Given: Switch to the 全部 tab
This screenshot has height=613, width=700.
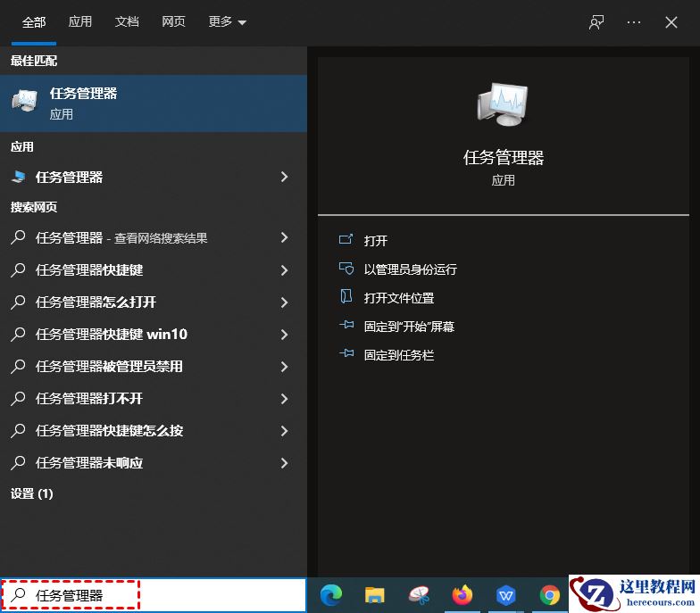Looking at the screenshot, I should coord(34,21).
